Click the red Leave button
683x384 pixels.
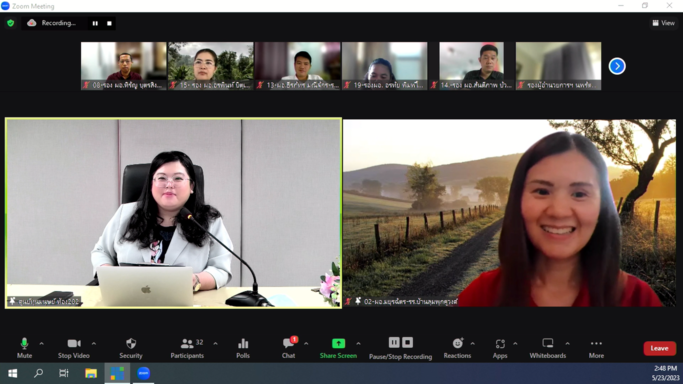(x=659, y=348)
